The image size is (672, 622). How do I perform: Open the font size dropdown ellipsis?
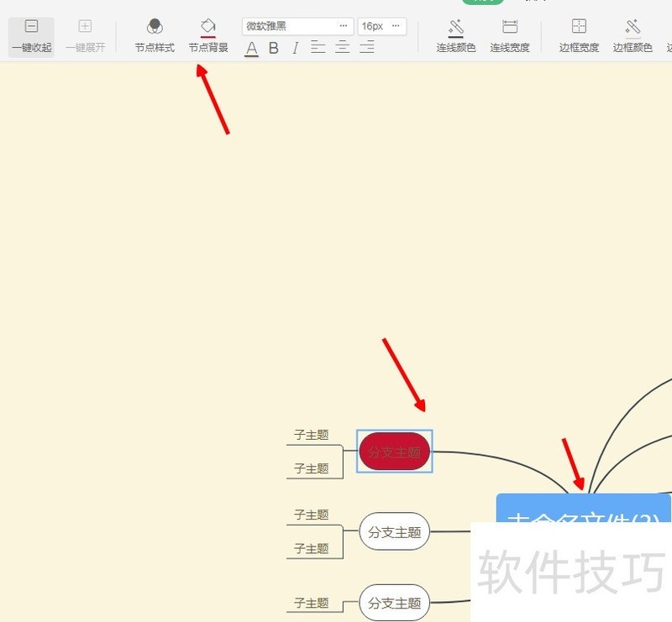click(x=396, y=26)
